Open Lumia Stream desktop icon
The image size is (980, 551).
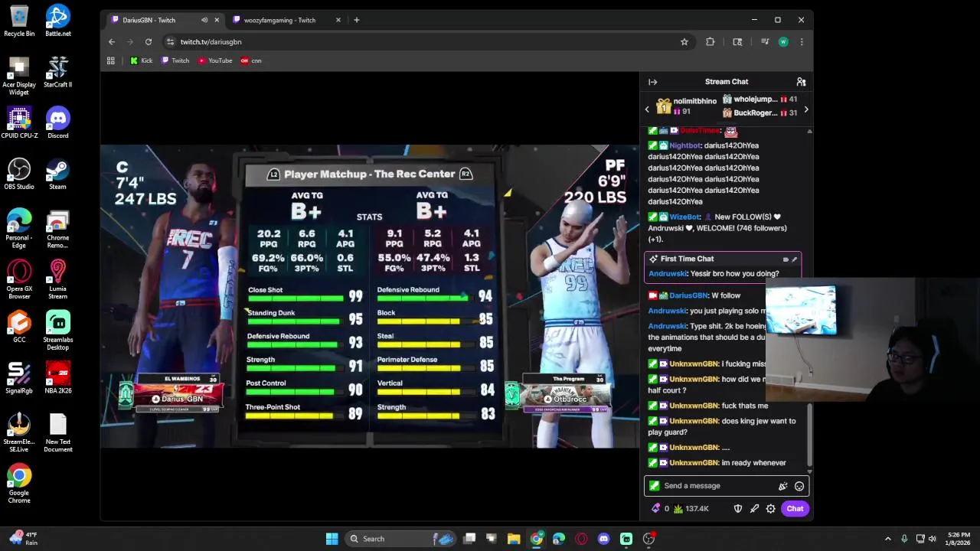(x=58, y=279)
